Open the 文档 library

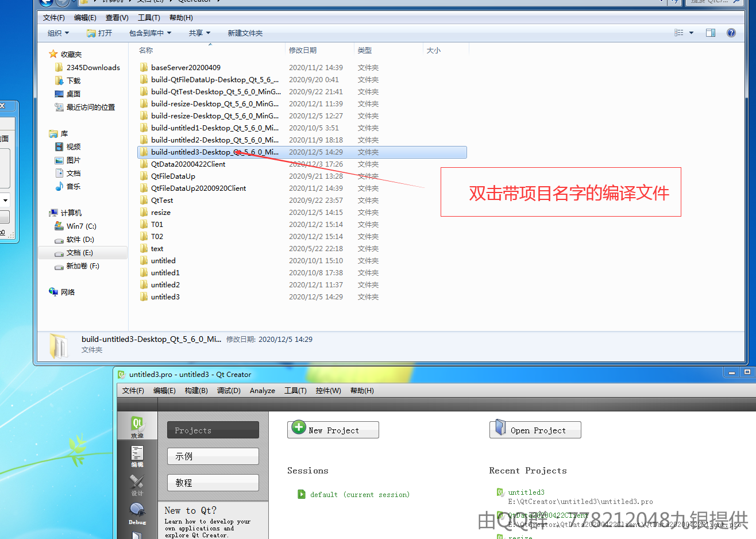(68, 173)
